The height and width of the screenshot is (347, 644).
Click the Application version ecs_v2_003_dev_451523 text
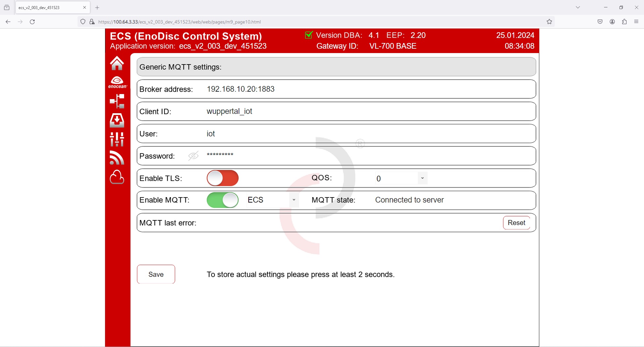[x=188, y=46]
